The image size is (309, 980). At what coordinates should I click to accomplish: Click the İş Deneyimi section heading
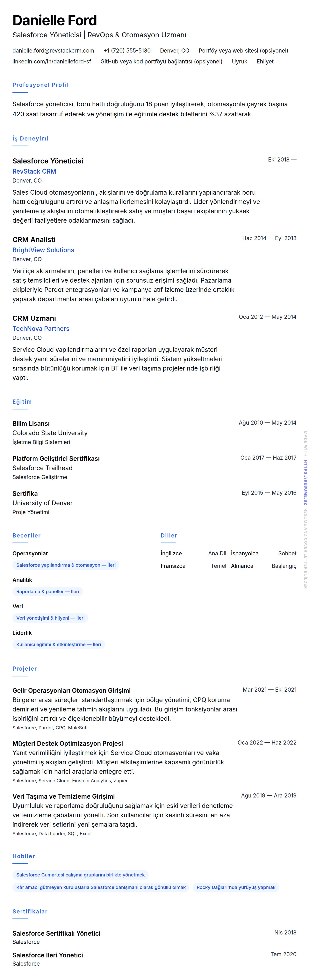(x=30, y=139)
